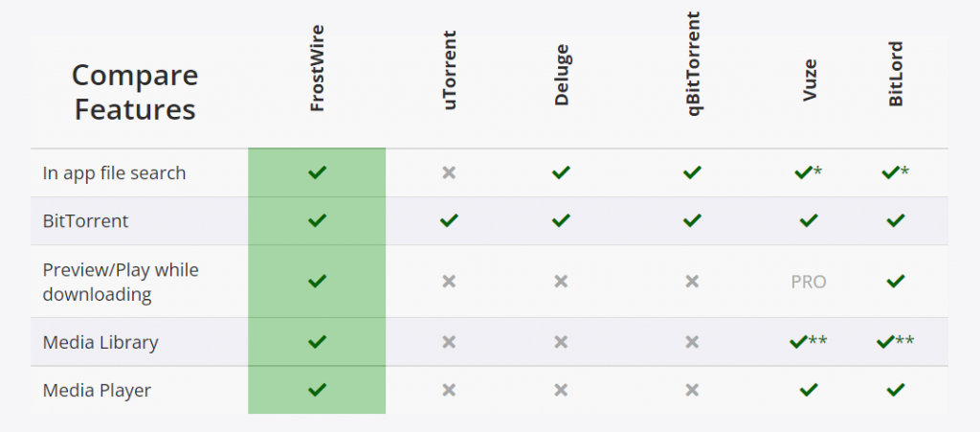Image resolution: width=980 pixels, height=432 pixels.
Task: Click Deluge's X mark for Media Library
Action: tap(561, 342)
